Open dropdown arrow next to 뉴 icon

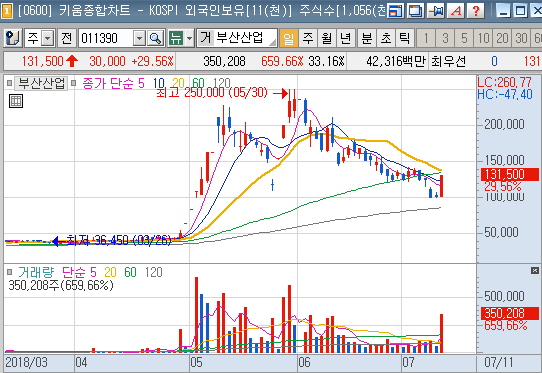point(189,38)
